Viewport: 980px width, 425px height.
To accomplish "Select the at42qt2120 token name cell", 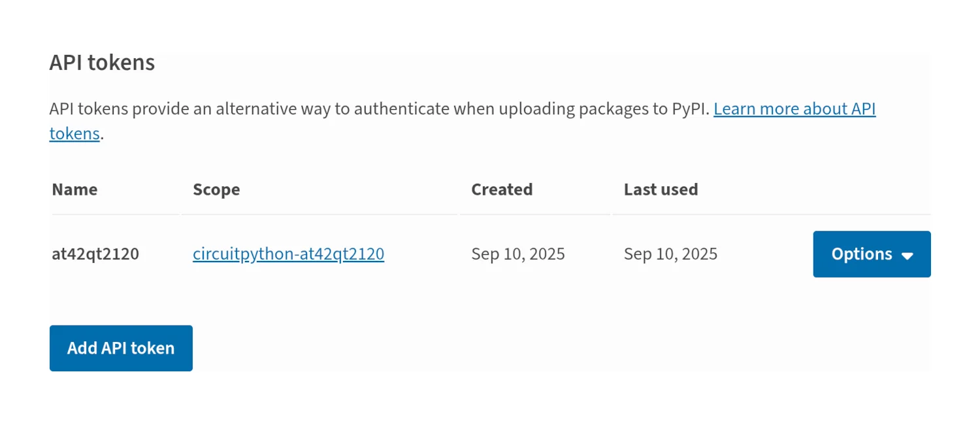I will (x=95, y=254).
